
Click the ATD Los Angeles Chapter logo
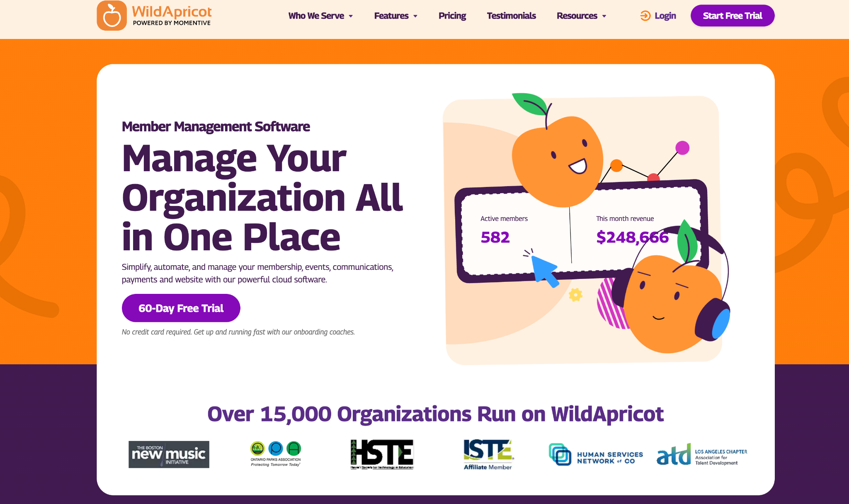[x=702, y=454]
